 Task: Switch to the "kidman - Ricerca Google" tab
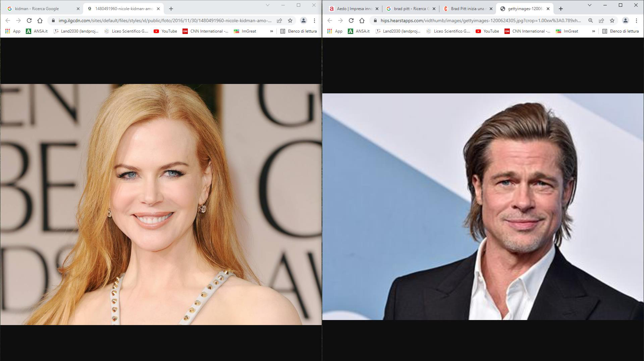click(37, 9)
